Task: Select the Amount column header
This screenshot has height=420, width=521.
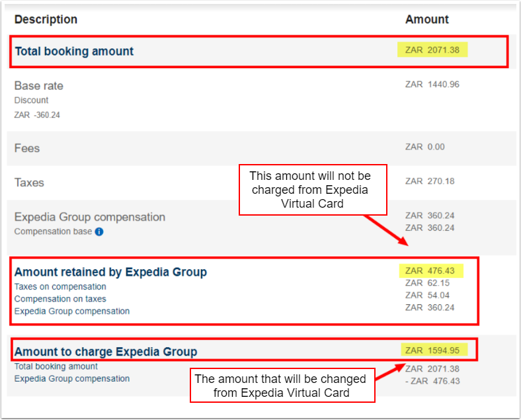Action: (427, 19)
